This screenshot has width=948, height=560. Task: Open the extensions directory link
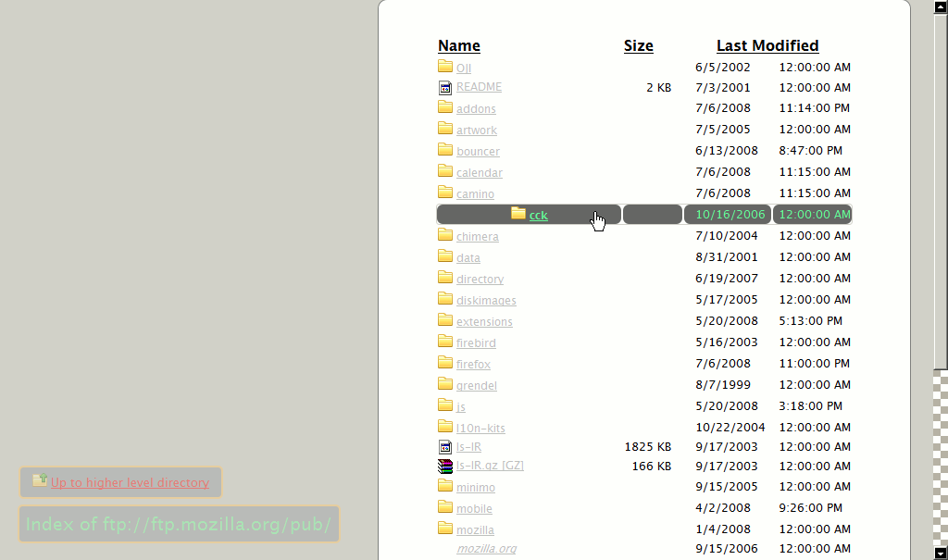point(484,322)
